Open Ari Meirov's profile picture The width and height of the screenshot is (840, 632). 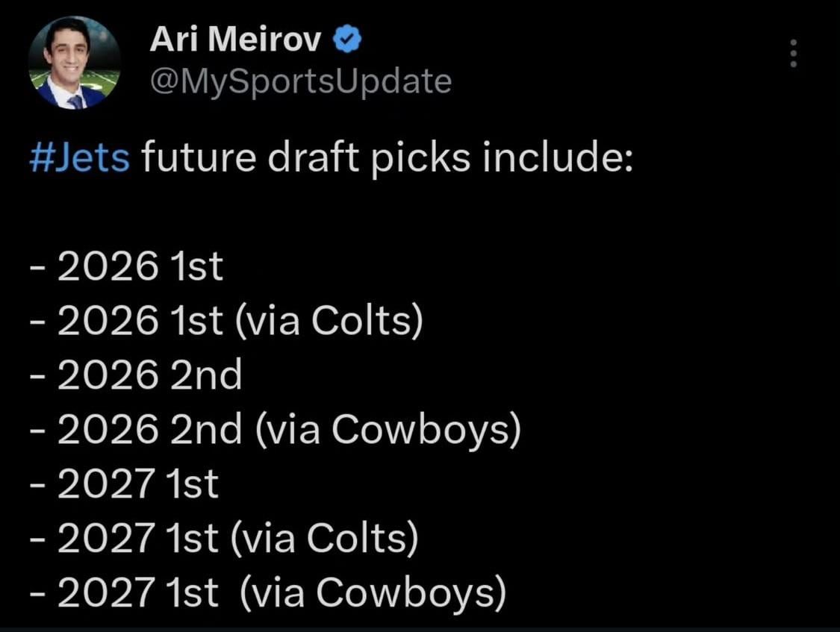coord(75,63)
